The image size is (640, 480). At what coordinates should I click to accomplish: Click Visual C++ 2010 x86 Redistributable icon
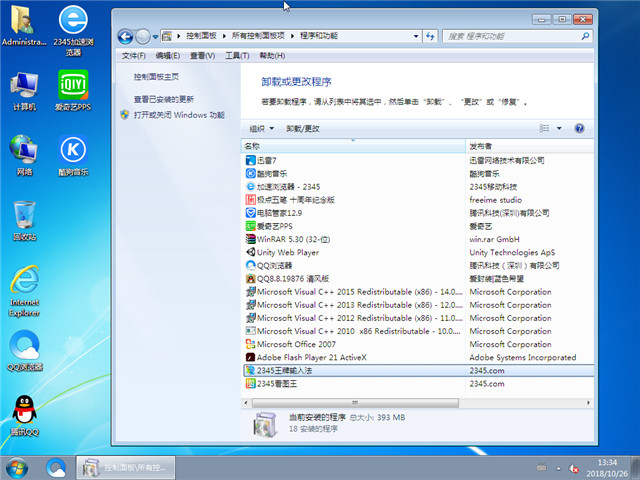coord(250,331)
